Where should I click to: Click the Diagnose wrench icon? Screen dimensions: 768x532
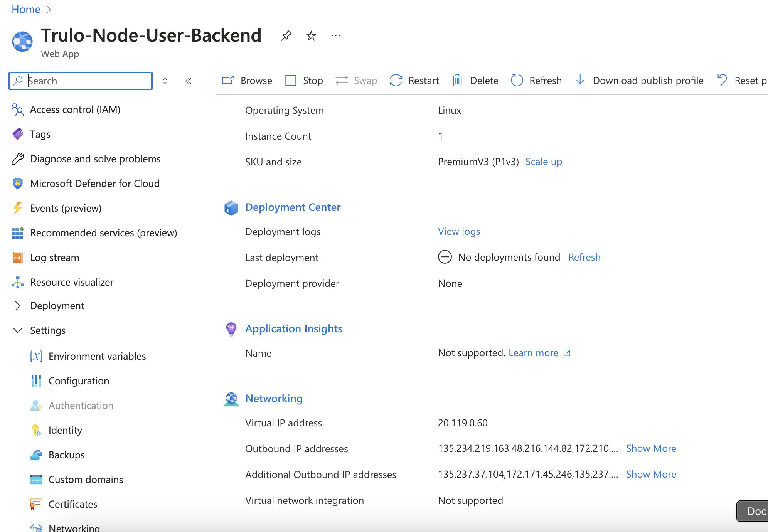[17, 159]
